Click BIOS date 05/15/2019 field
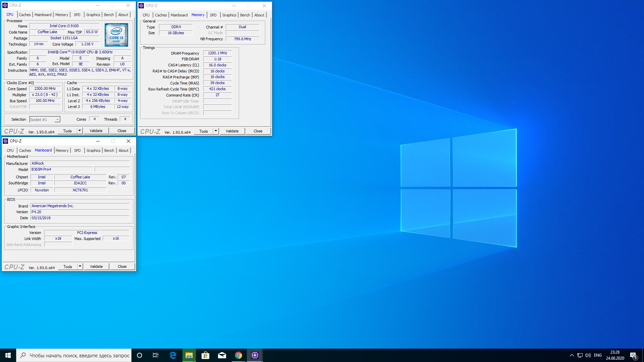Screen dimensions: 644x362 click(80, 218)
